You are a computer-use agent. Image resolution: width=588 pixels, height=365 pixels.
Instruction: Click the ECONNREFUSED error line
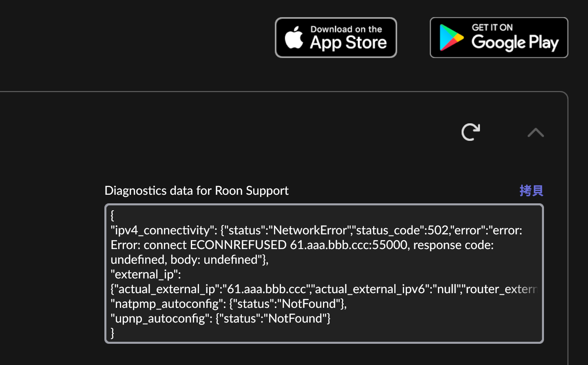click(x=302, y=245)
